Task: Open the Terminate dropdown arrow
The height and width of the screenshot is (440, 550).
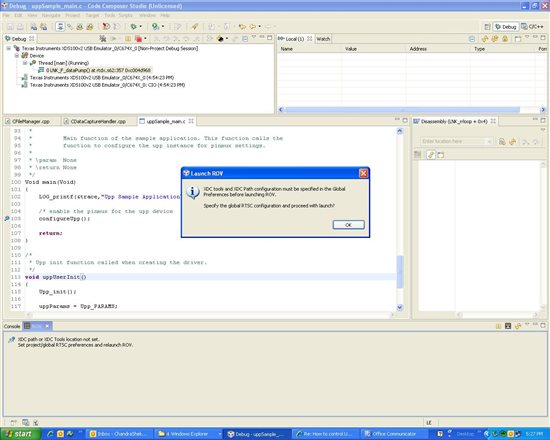Action: click(145, 39)
